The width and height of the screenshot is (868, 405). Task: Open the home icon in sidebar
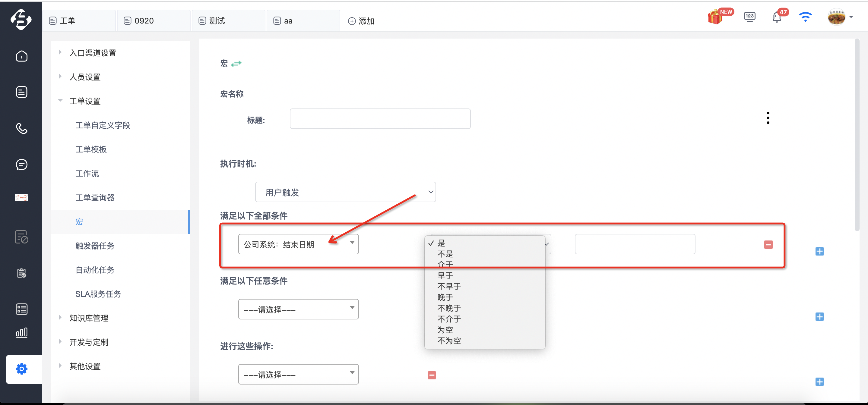(22, 56)
